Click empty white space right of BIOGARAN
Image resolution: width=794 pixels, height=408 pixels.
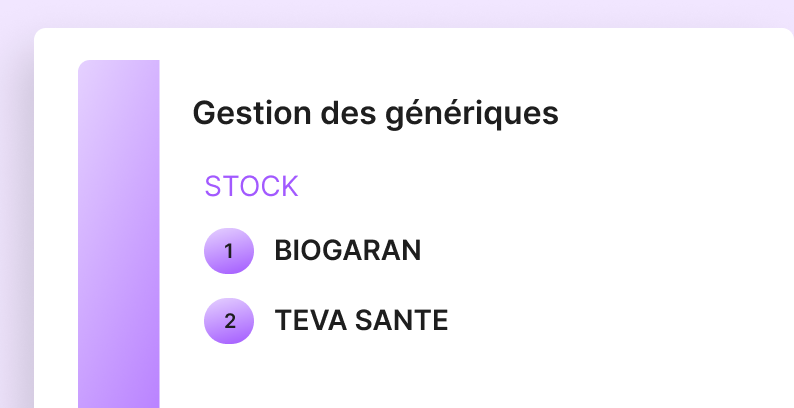coord(600,251)
